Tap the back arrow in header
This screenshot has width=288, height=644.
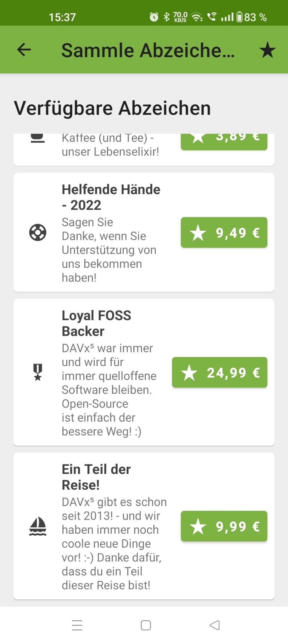[x=24, y=50]
